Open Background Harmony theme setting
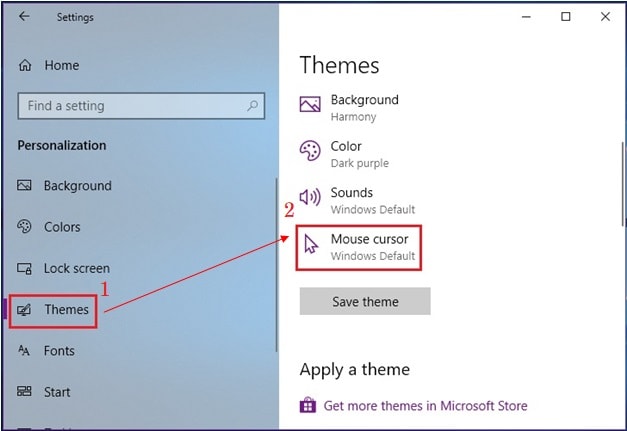The image size is (627, 431). (349, 108)
